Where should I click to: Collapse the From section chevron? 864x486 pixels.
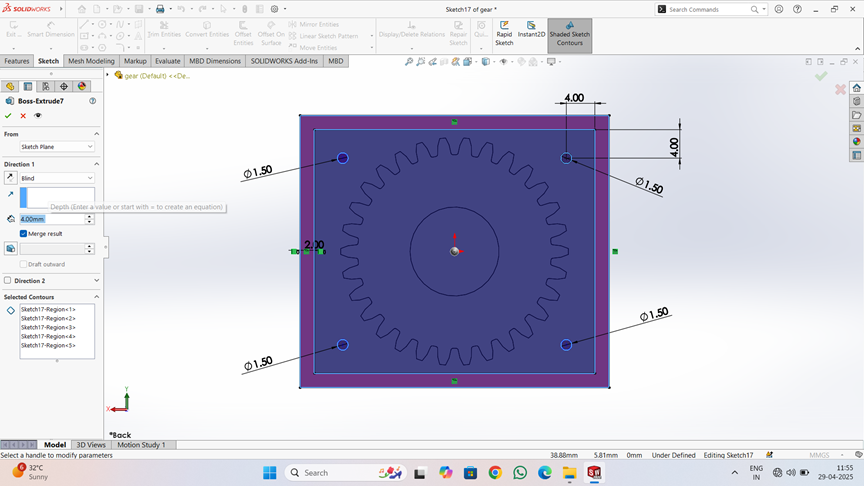[96, 134]
